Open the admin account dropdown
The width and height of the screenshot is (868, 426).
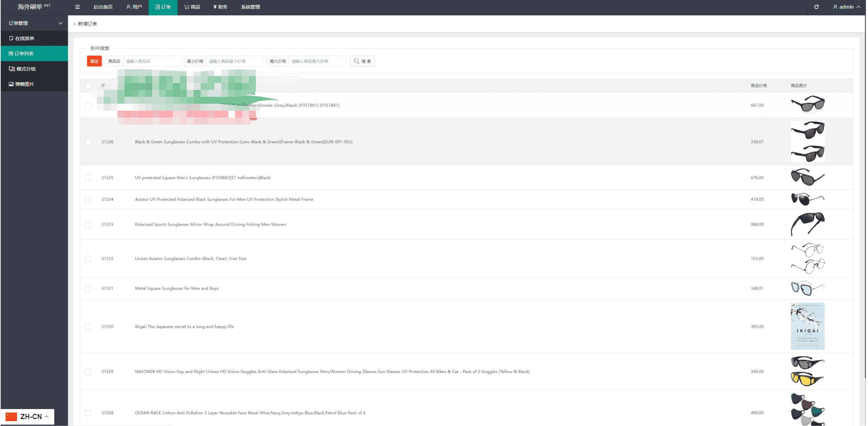click(847, 7)
